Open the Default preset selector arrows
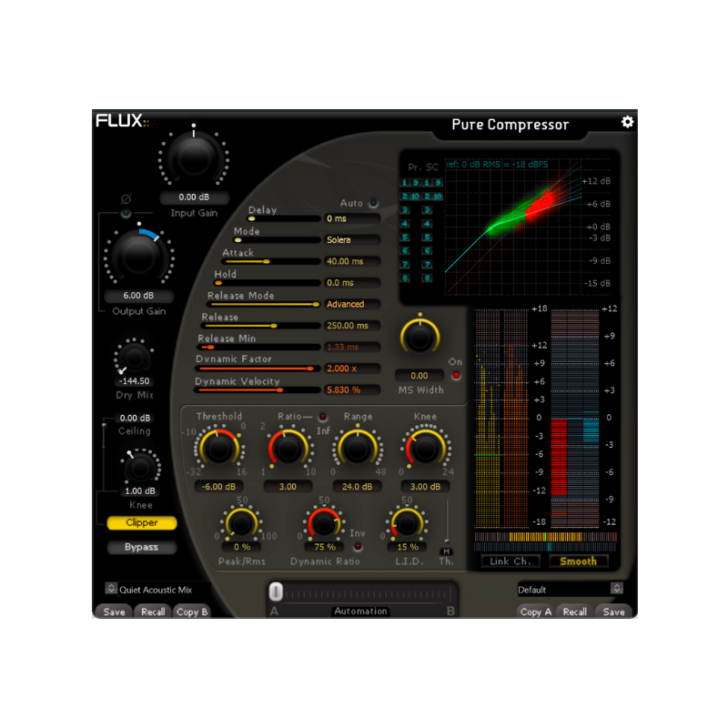This screenshot has width=728, height=728. (x=617, y=588)
